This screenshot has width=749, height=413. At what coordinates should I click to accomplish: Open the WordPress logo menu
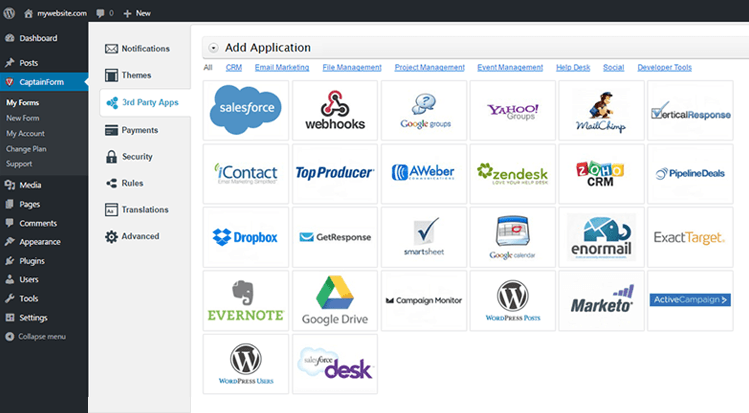coord(9,13)
